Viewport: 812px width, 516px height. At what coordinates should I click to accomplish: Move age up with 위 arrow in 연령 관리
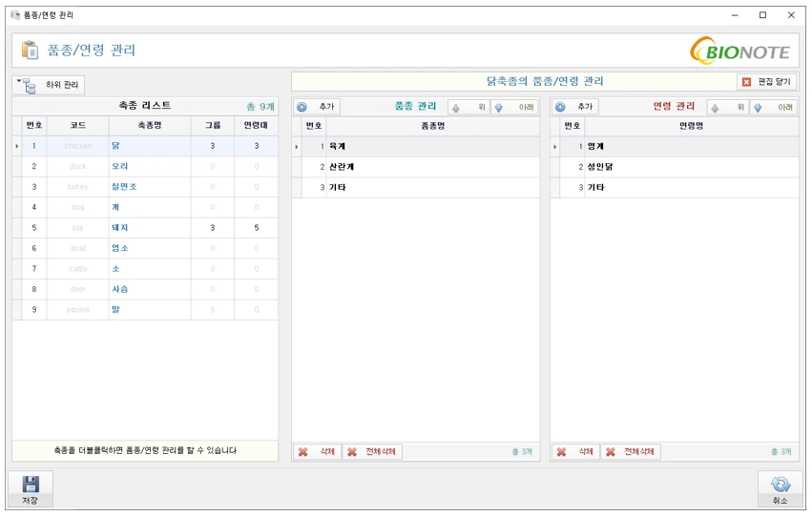pos(728,107)
